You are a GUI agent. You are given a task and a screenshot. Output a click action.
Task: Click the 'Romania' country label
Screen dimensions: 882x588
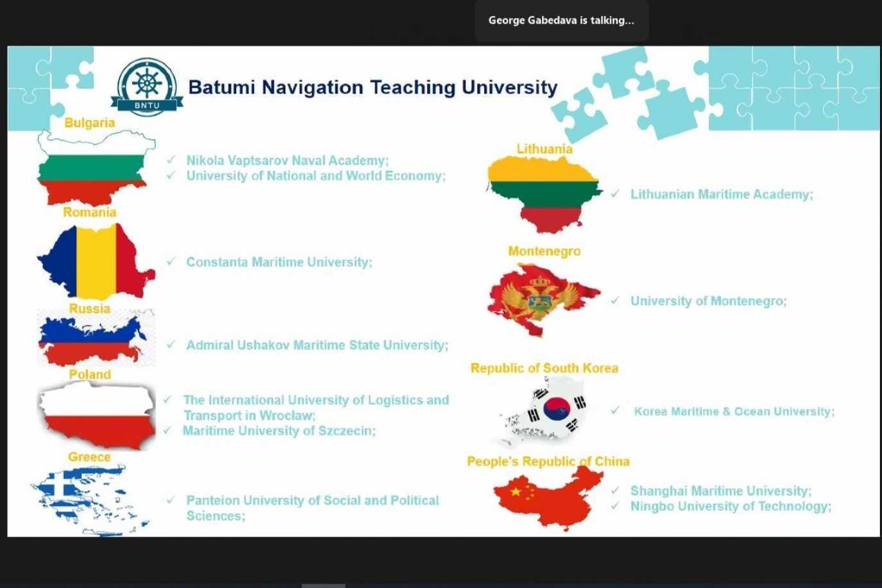[x=90, y=212]
